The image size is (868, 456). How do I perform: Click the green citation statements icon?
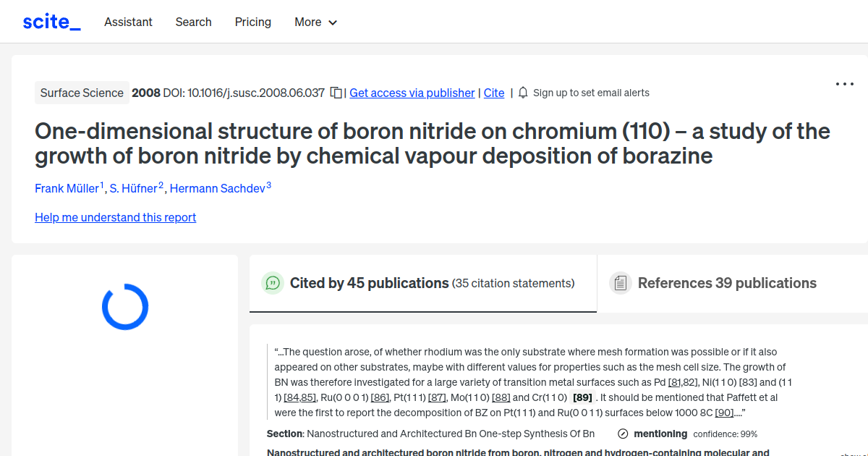click(273, 283)
